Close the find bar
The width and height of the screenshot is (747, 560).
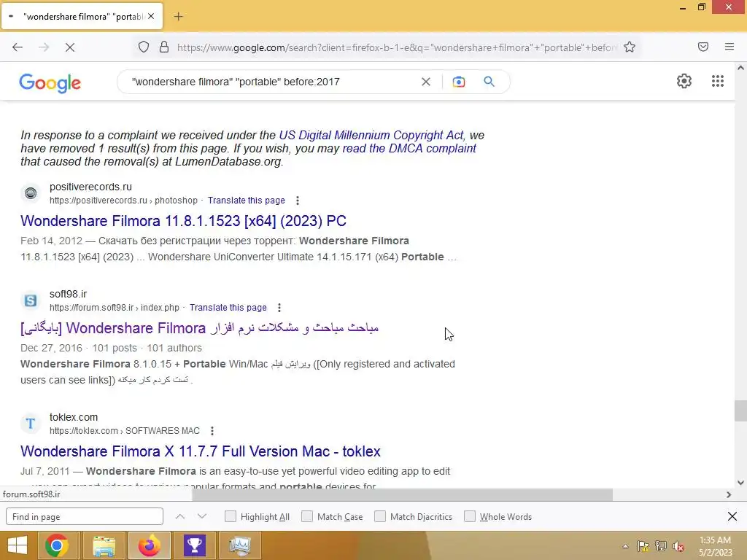pyautogui.click(x=732, y=516)
